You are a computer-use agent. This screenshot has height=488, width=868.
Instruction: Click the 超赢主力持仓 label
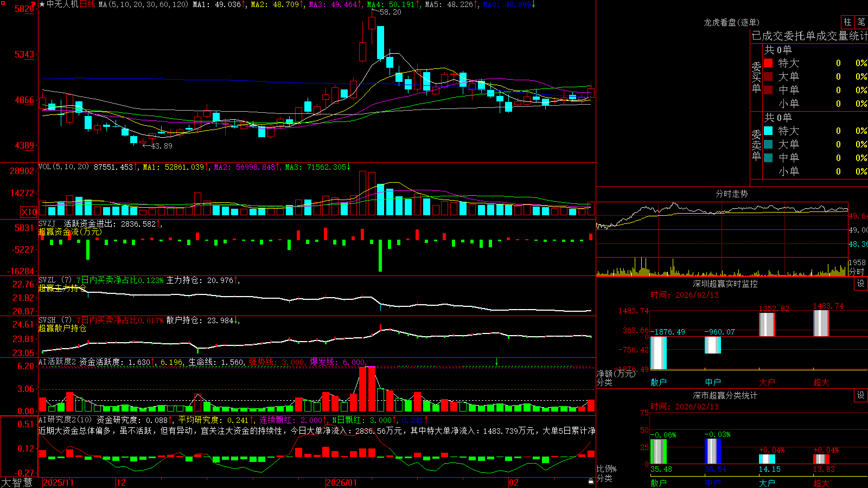62,288
